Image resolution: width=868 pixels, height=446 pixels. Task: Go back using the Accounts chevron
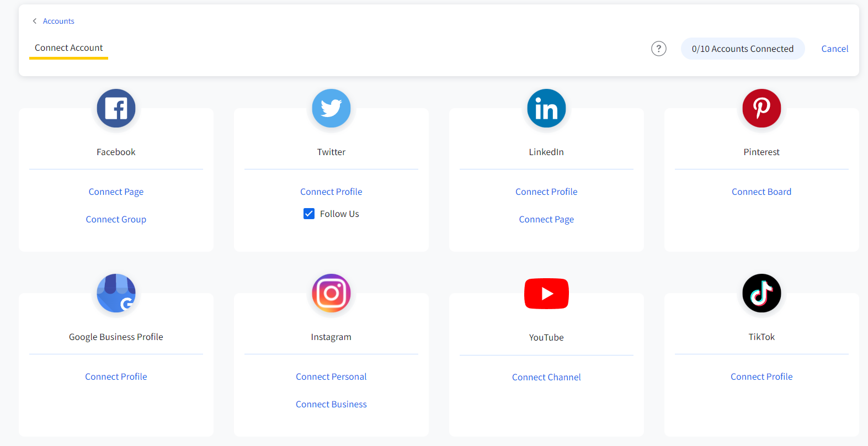point(35,21)
